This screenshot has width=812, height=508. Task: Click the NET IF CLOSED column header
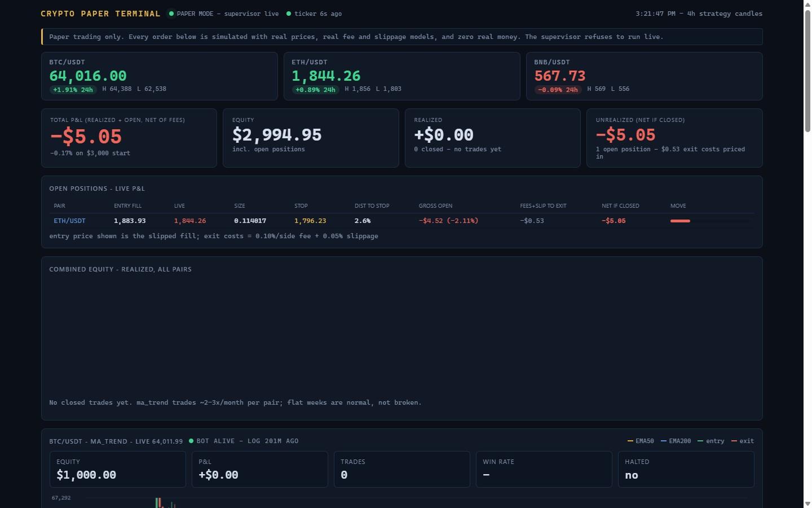pyautogui.click(x=620, y=206)
